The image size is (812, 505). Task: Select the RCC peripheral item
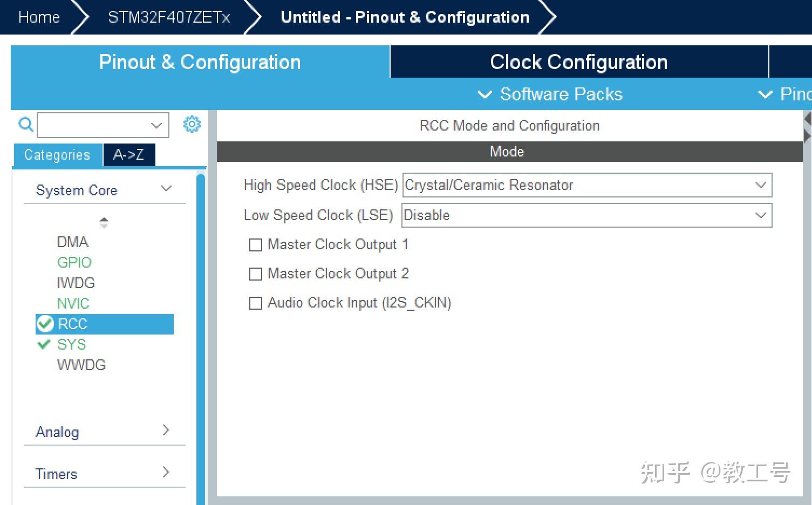[x=105, y=324]
